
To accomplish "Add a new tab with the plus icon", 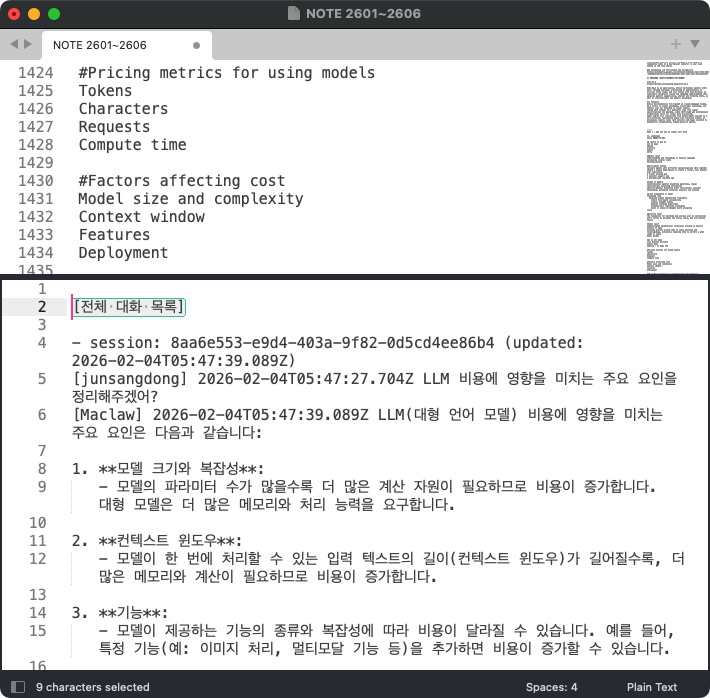I will [x=676, y=44].
